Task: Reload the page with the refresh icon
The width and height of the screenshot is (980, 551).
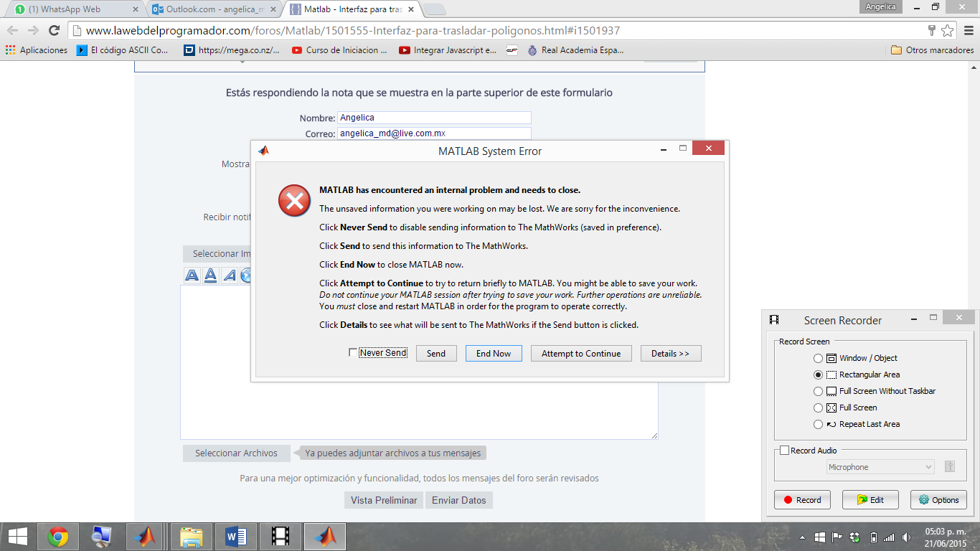Action: pos(54,31)
